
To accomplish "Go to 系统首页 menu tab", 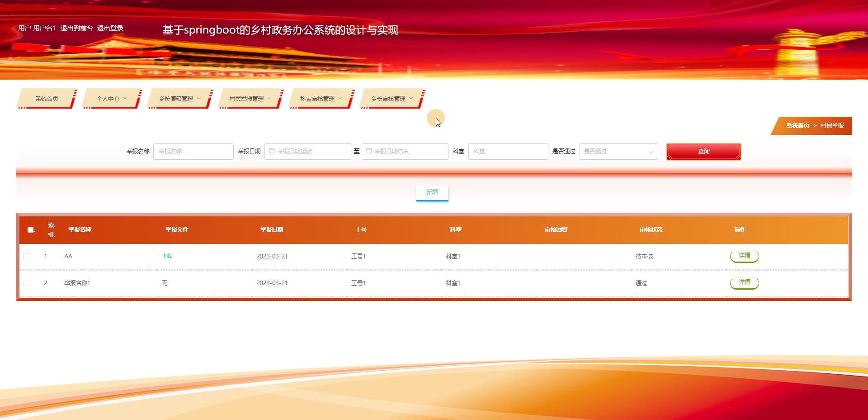I will tap(47, 99).
